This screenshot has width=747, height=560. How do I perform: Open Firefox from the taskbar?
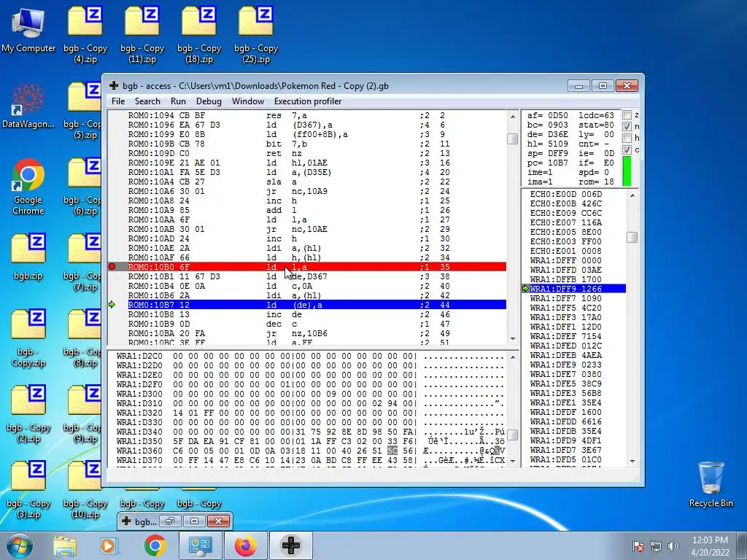(x=245, y=545)
